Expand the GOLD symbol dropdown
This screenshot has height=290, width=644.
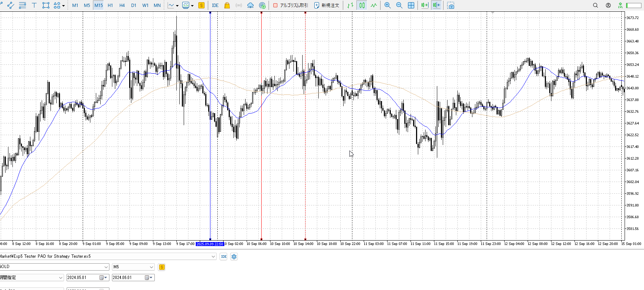click(106, 267)
